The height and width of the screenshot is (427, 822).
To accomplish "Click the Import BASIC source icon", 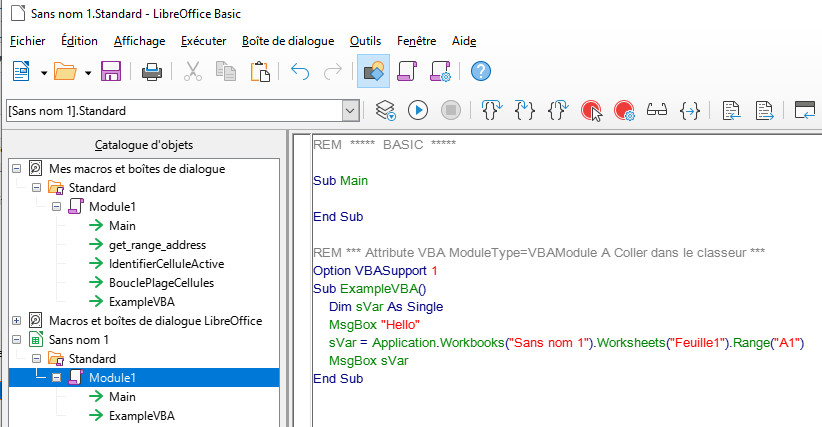I will (731, 111).
